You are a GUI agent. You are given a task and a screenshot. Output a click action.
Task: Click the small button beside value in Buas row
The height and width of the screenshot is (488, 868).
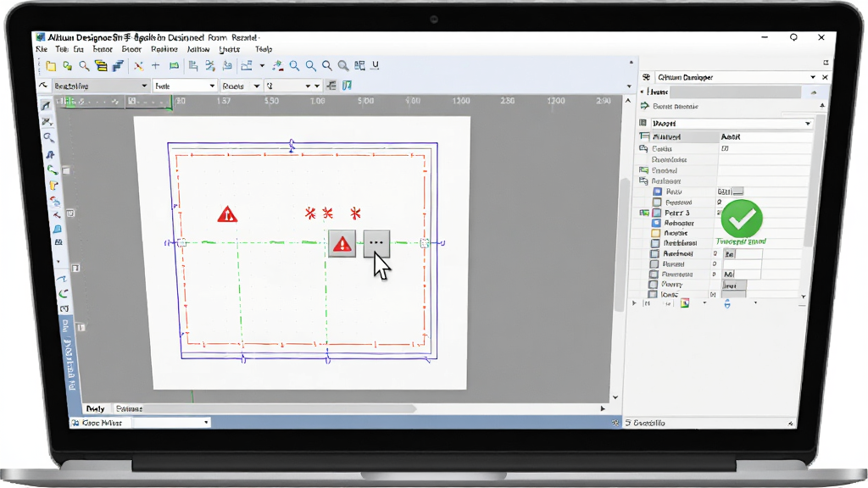click(738, 191)
